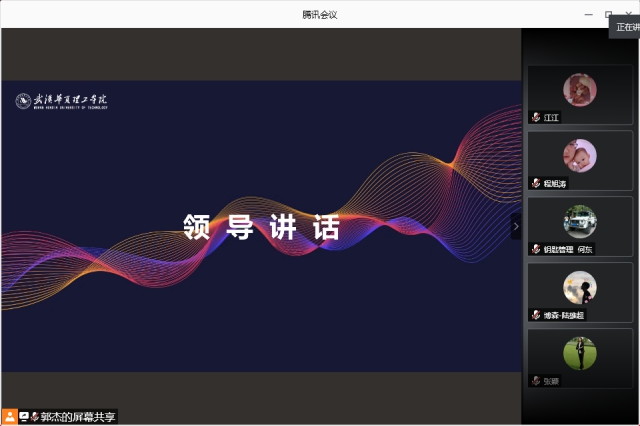The image size is (640, 426).
Task: Click the mic icon beside 博森-陆继超
Action: click(536, 315)
